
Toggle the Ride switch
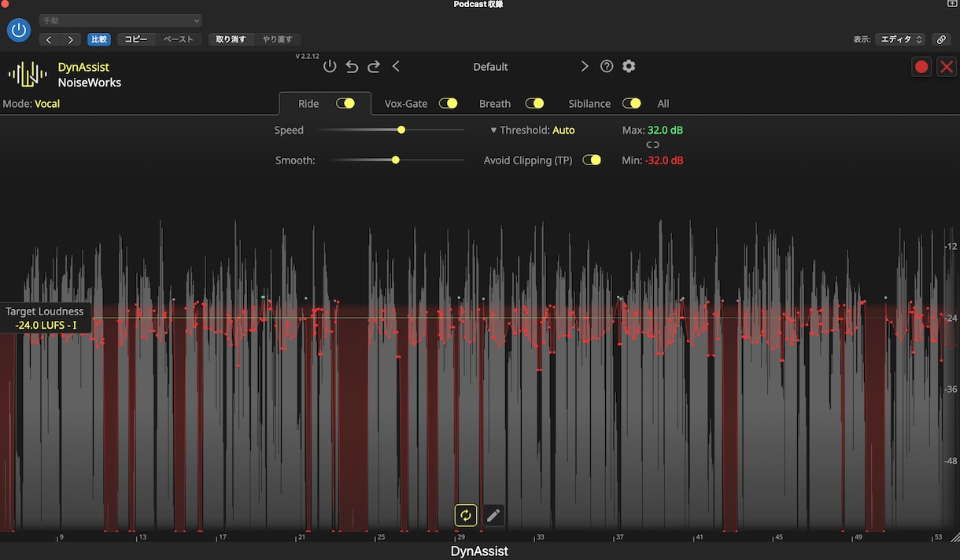click(x=345, y=104)
